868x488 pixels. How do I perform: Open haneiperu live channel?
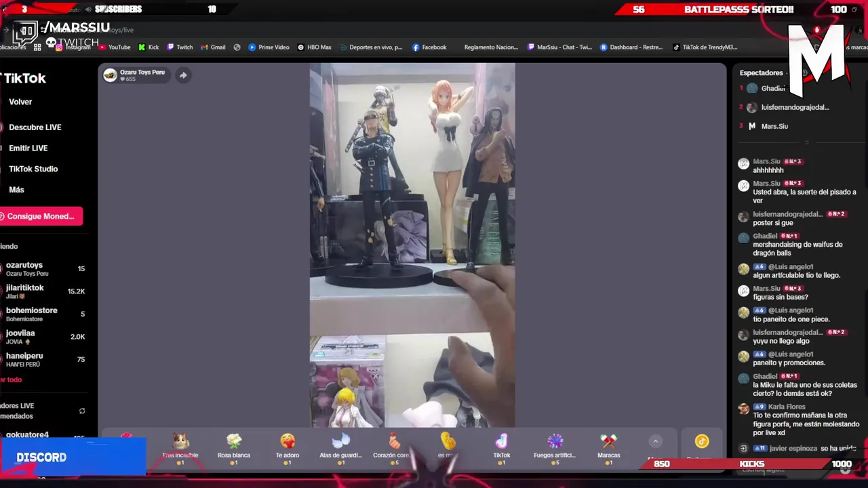click(x=44, y=359)
